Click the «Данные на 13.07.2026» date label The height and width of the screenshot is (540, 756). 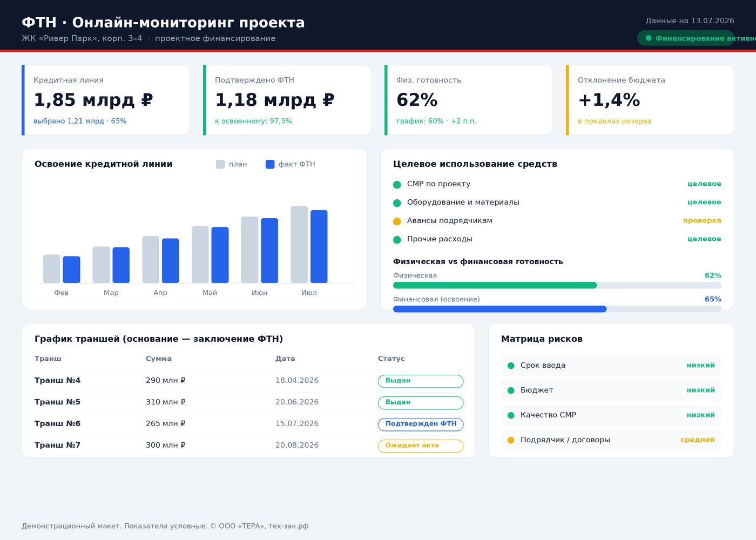pos(690,21)
